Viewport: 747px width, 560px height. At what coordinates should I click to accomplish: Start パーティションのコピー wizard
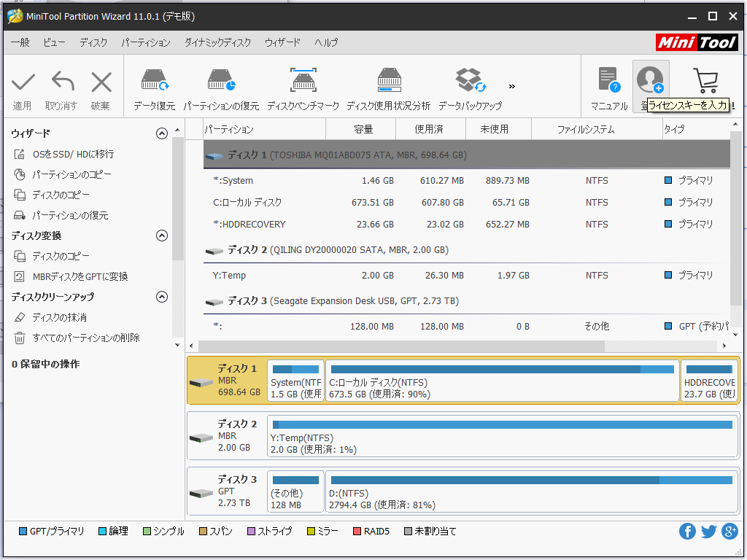[x=63, y=175]
